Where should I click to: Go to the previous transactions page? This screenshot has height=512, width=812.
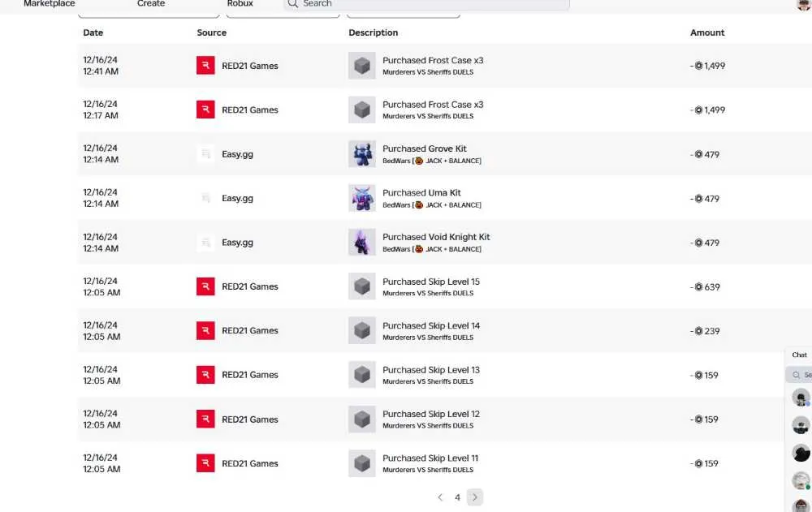click(x=440, y=497)
